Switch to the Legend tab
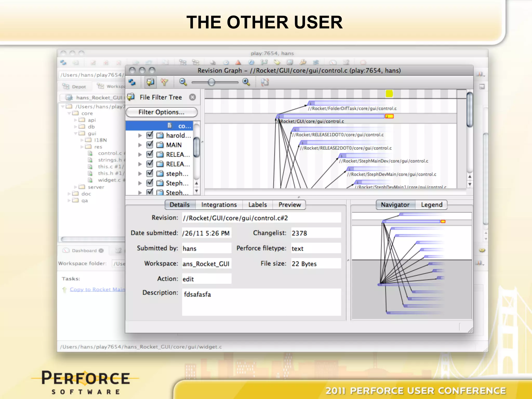Screen dimensions: 532x399 click(x=431, y=205)
